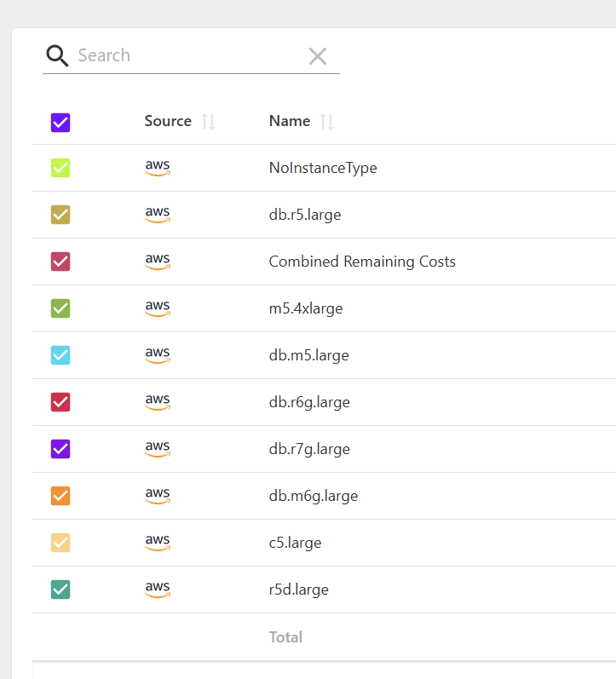Click AWS icon in NoInstanceType row
Viewport: 616px width, 679px height.
click(x=158, y=169)
